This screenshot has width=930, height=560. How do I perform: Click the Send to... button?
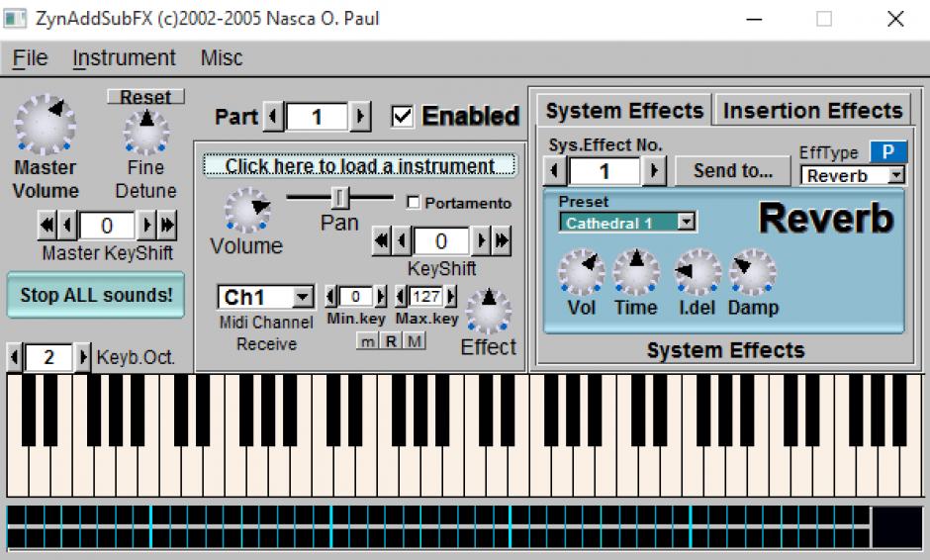733,171
